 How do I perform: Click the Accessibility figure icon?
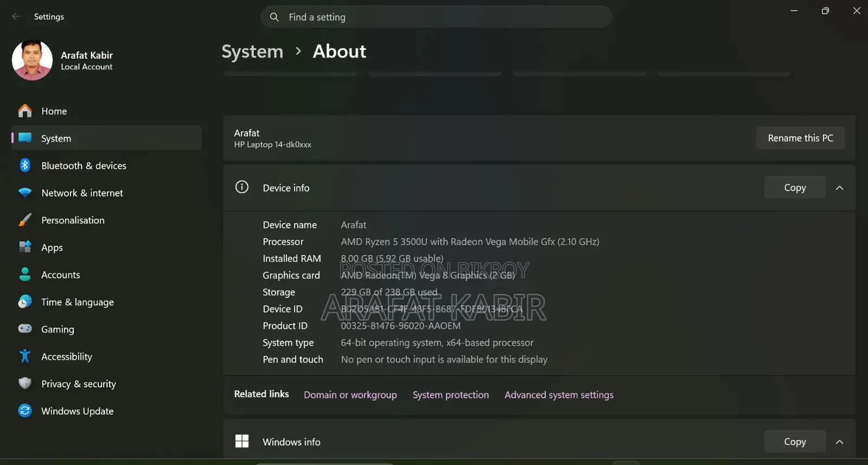click(25, 356)
